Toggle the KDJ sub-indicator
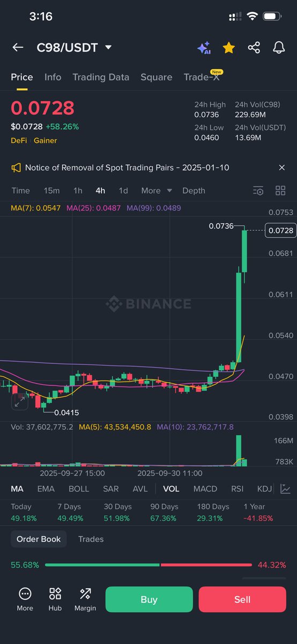Image resolution: width=297 pixels, height=644 pixels. pos(265,489)
